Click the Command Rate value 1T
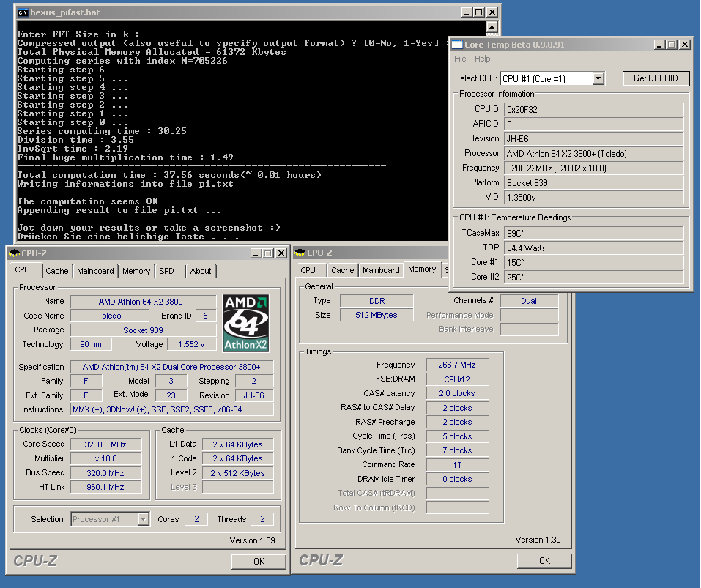This screenshot has height=588, width=701. click(457, 465)
